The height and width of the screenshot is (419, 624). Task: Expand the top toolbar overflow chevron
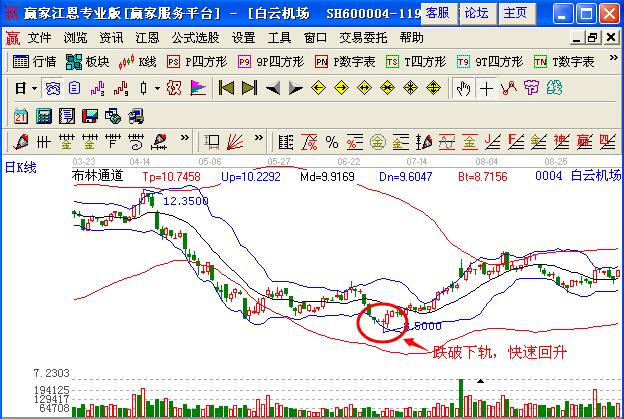[613, 58]
